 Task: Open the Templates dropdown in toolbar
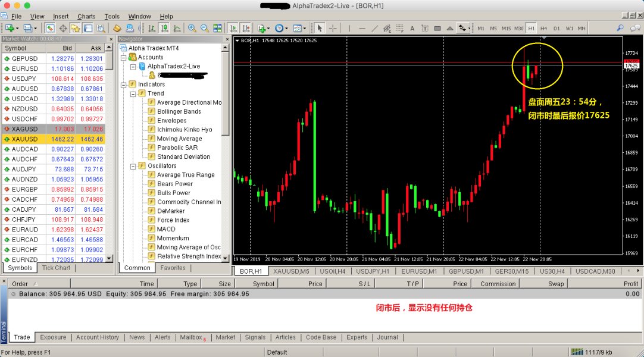click(298, 28)
